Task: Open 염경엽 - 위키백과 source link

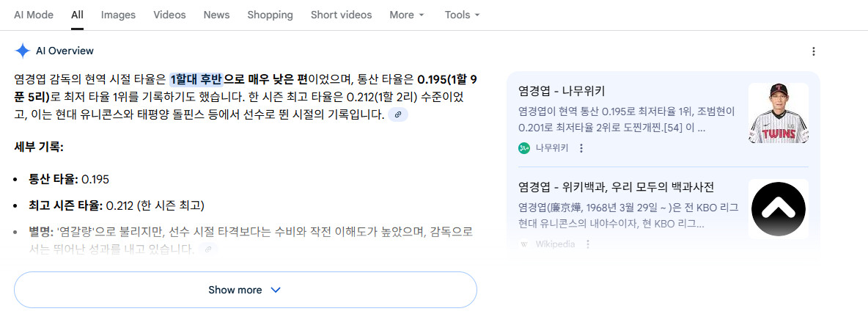Action: pyautogui.click(x=616, y=187)
